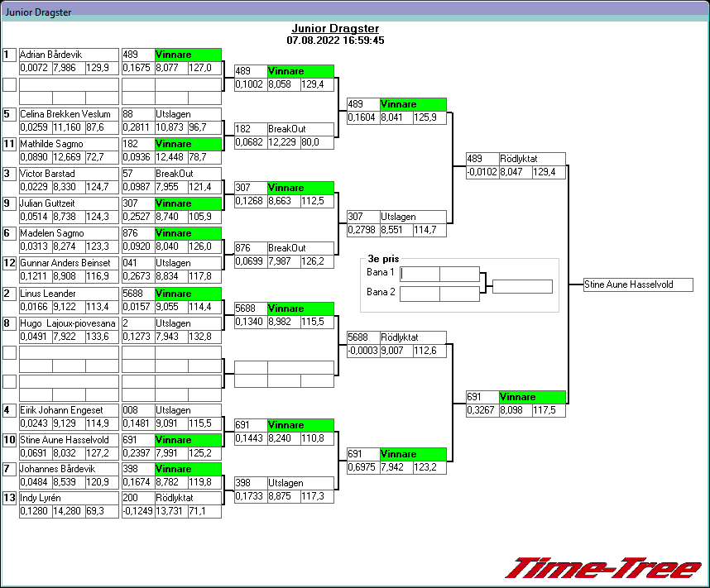The height and width of the screenshot is (588, 710).
Task: Click elapsed time 12,669 cell
Action: (69, 157)
